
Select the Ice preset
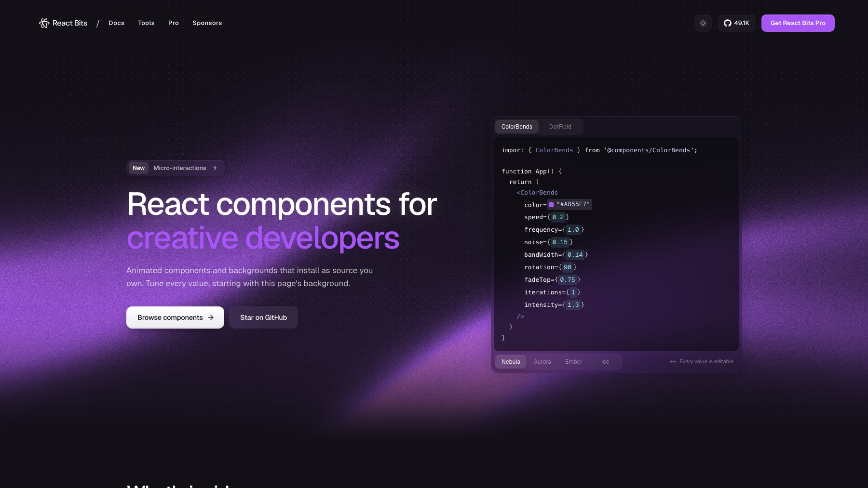pyautogui.click(x=605, y=362)
